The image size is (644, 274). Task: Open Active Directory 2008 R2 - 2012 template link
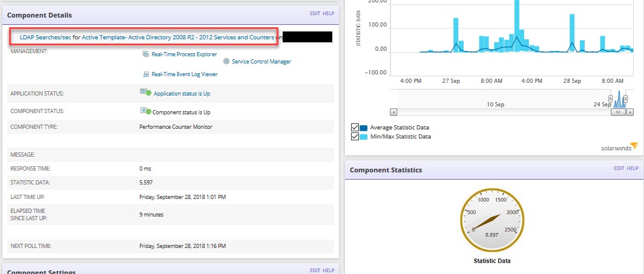(178, 38)
